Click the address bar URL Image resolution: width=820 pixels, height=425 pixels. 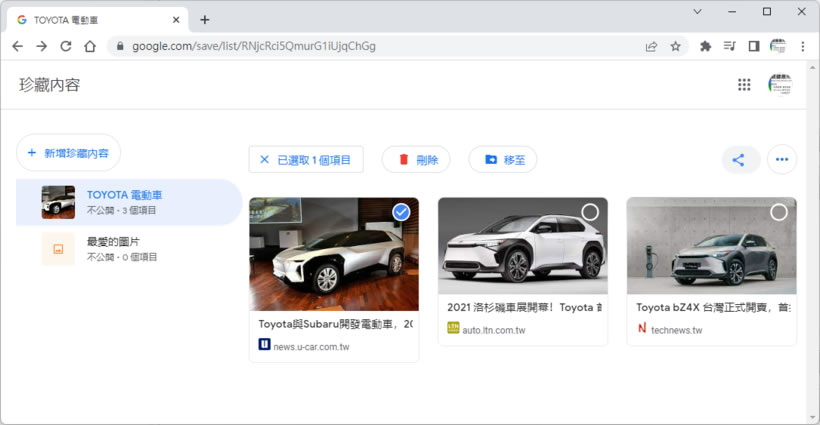pos(254,46)
